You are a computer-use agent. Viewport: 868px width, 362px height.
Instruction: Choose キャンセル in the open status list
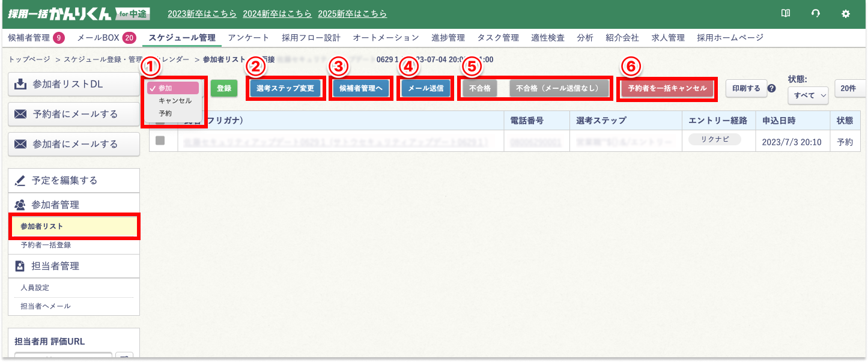pos(175,100)
